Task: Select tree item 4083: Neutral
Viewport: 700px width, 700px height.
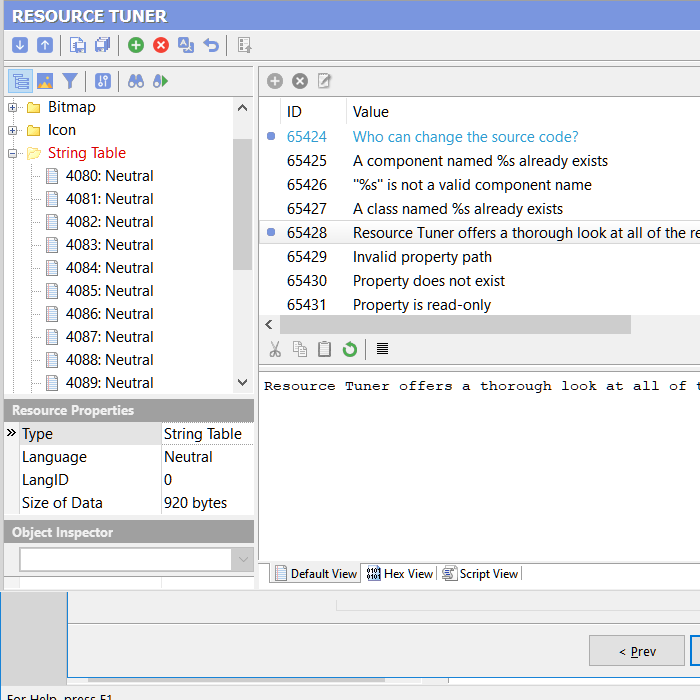Action: [109, 245]
